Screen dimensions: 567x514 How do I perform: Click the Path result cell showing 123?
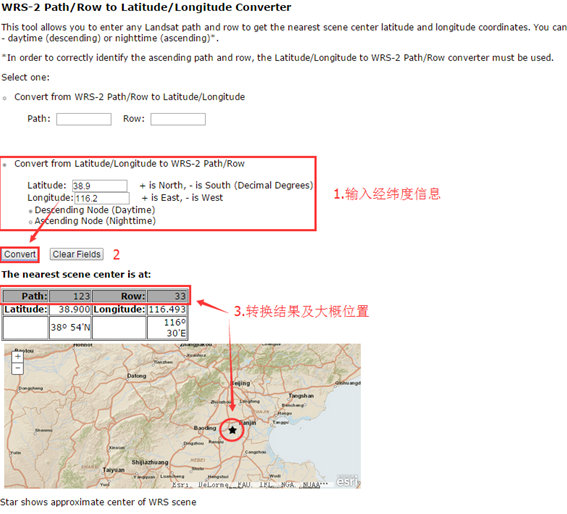click(x=71, y=296)
